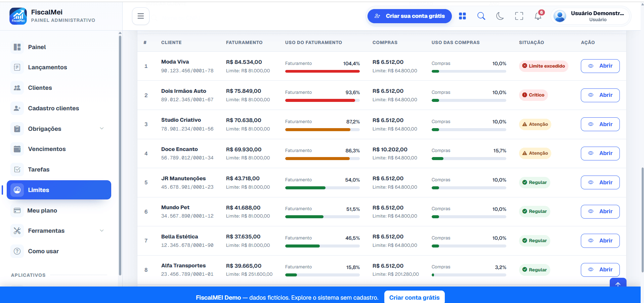Click Criar conta grátis banner button

coord(414,297)
